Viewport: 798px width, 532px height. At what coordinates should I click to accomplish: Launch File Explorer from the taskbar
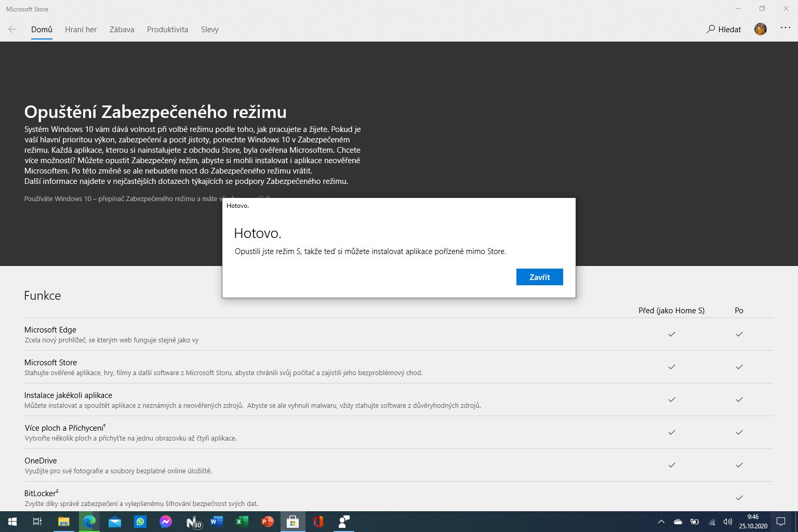click(x=63, y=522)
